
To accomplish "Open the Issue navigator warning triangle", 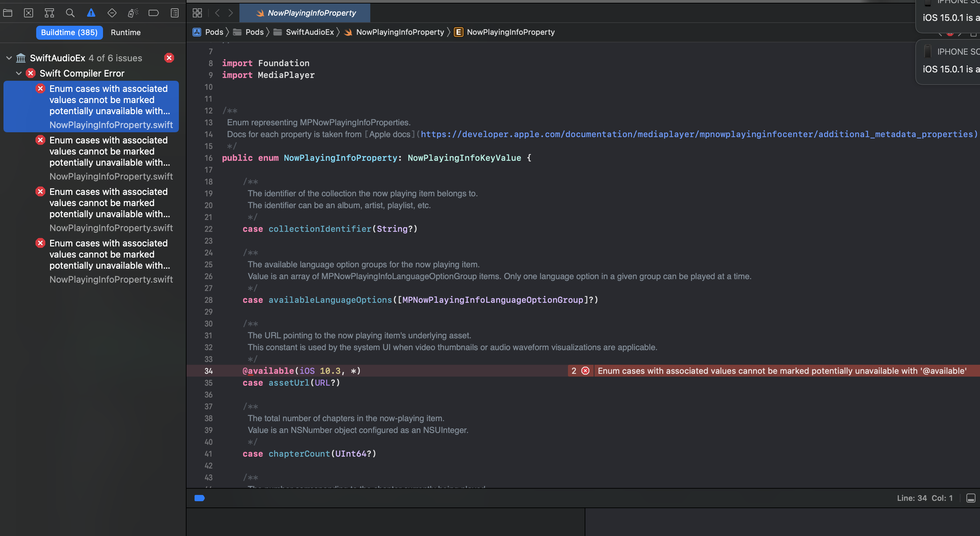I will click(x=91, y=13).
